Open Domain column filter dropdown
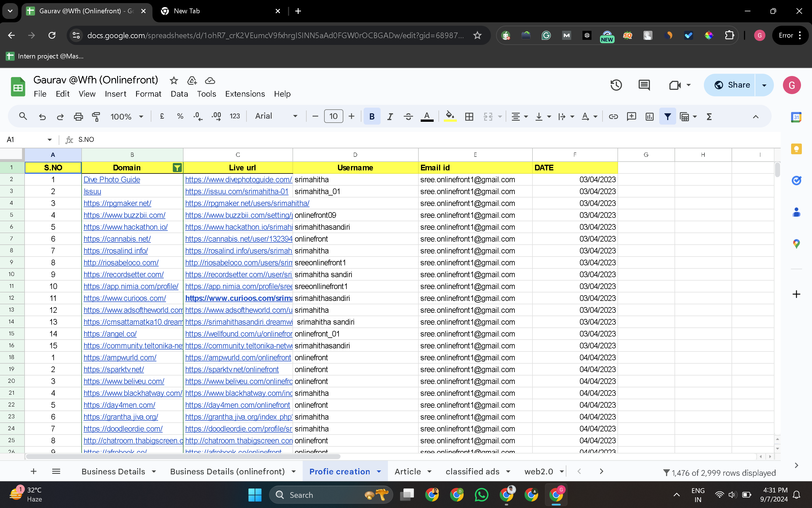 [x=177, y=168]
